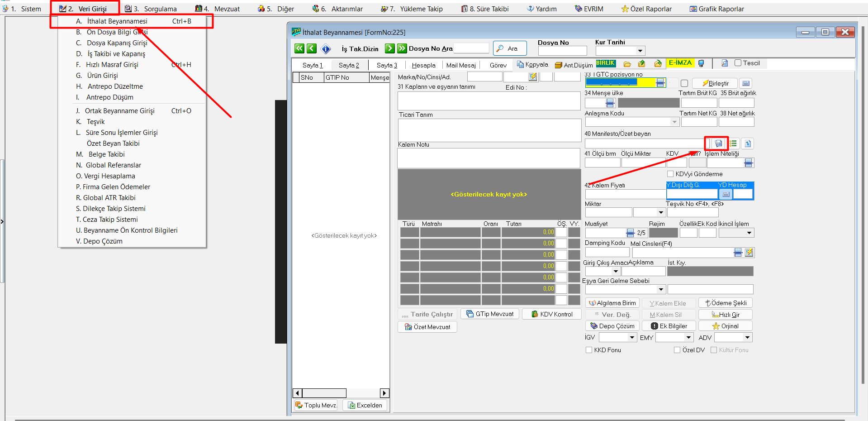
Task: Select Hızlı Masraf Girişi menu entry
Action: tap(132, 65)
